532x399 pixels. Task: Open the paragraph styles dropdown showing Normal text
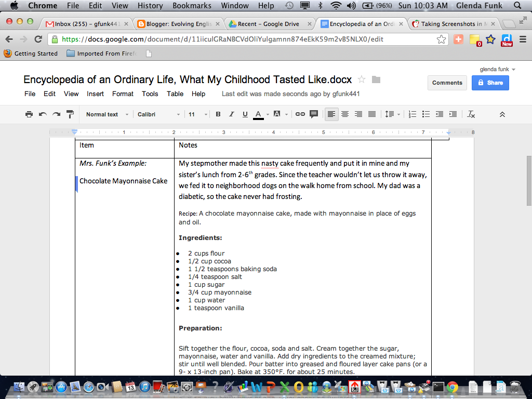tap(107, 114)
